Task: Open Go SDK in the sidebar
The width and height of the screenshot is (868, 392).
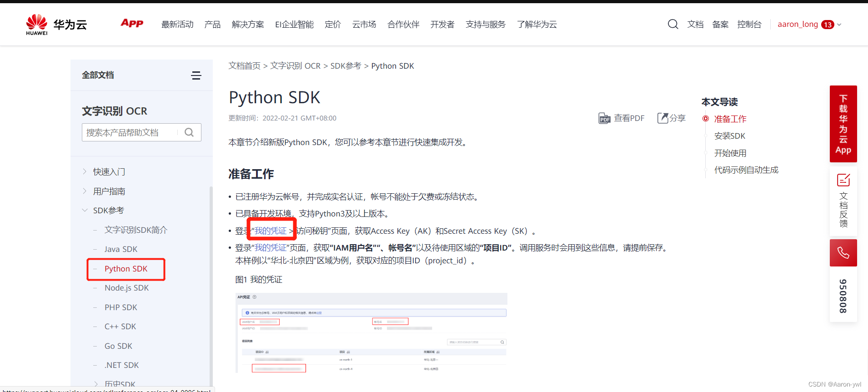Action: (x=118, y=346)
